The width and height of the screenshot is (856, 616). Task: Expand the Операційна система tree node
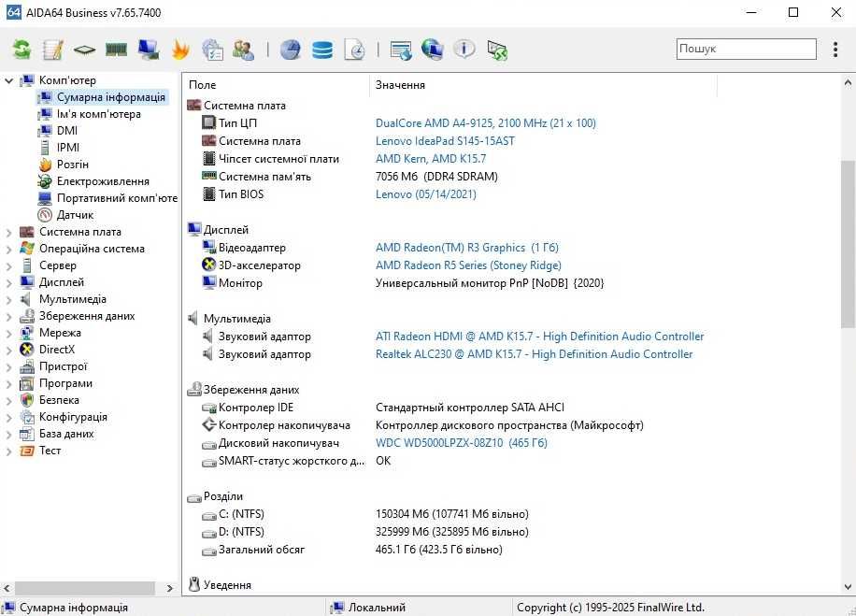tap(8, 249)
